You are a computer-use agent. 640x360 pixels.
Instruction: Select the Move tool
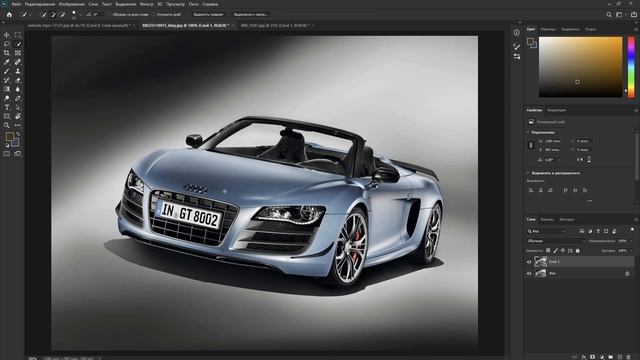[x=7, y=35]
